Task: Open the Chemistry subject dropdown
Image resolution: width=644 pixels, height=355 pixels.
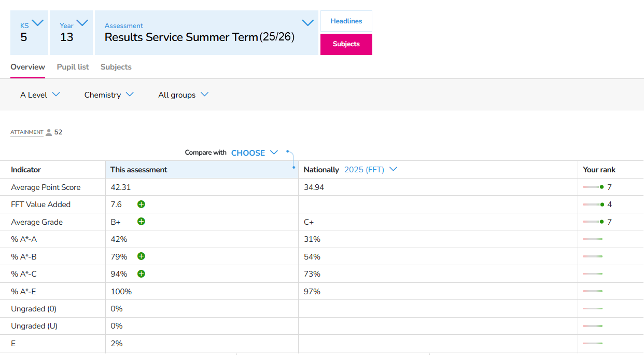Action: tap(109, 94)
